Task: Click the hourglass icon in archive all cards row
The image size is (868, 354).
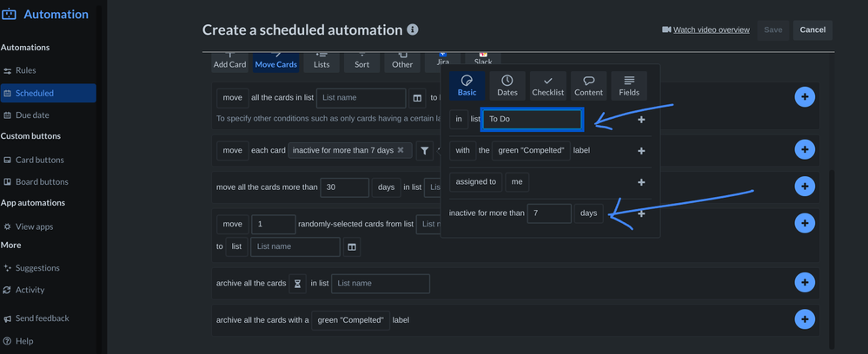Action: coord(297,284)
